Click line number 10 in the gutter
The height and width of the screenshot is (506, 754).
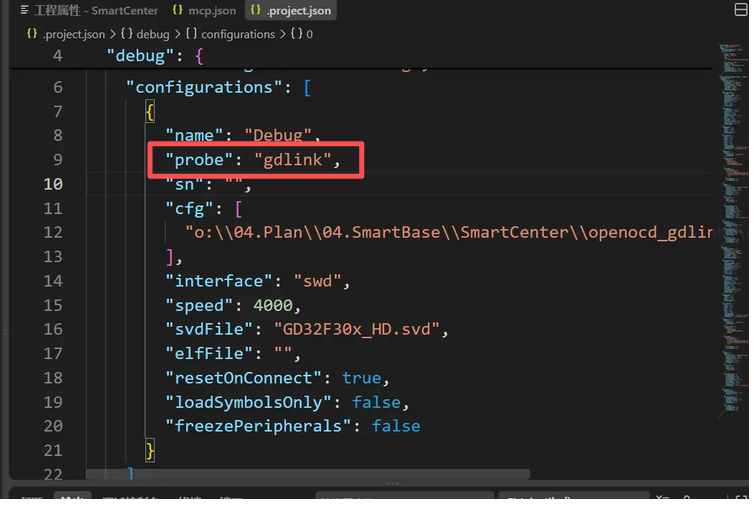[53, 185]
